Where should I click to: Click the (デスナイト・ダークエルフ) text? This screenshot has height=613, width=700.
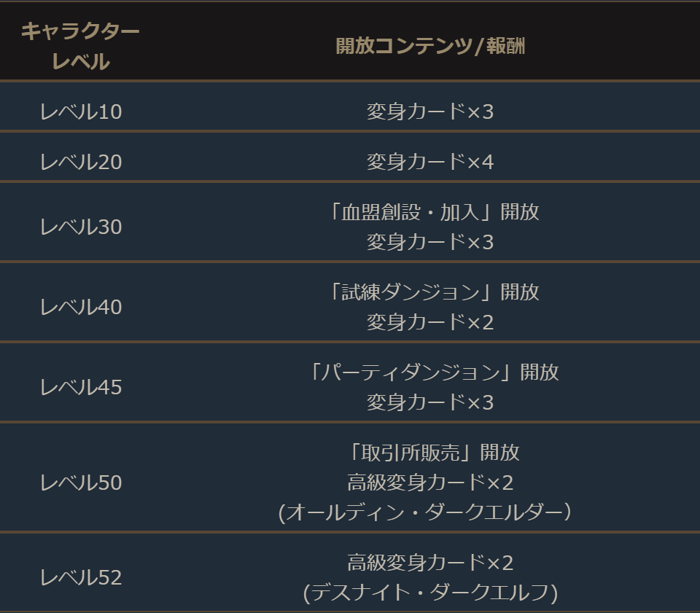click(430, 593)
